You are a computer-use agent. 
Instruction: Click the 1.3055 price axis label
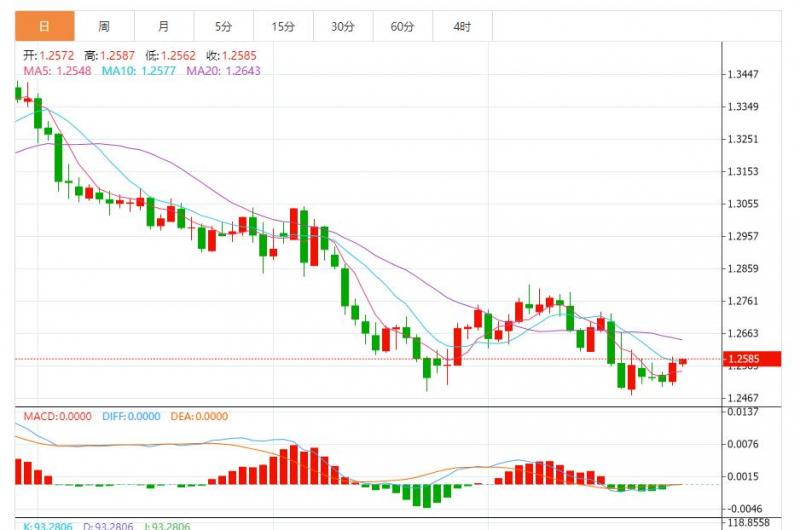(x=743, y=204)
